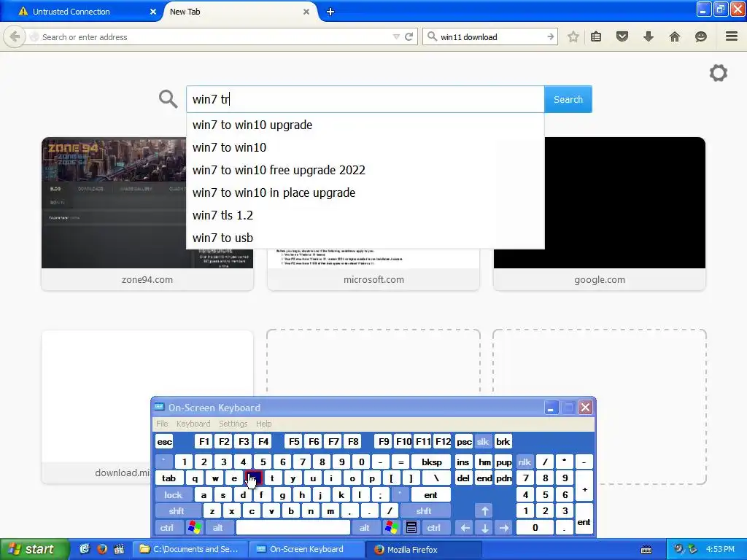Click the 4:53 PM clock
The width and height of the screenshot is (747, 560).
(720, 549)
